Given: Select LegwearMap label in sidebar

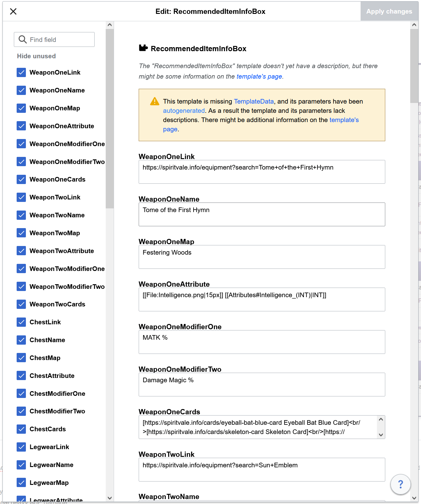Looking at the screenshot, I should [49, 483].
